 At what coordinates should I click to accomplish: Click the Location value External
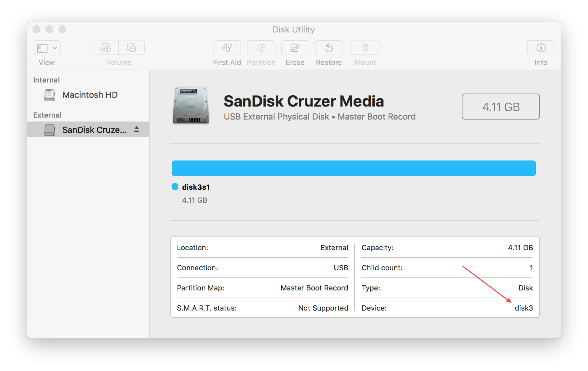coord(334,248)
